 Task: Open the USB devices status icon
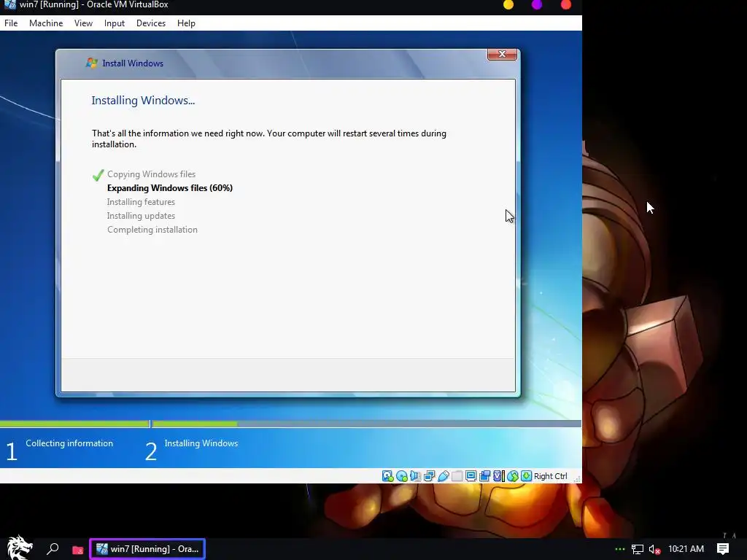coord(443,475)
